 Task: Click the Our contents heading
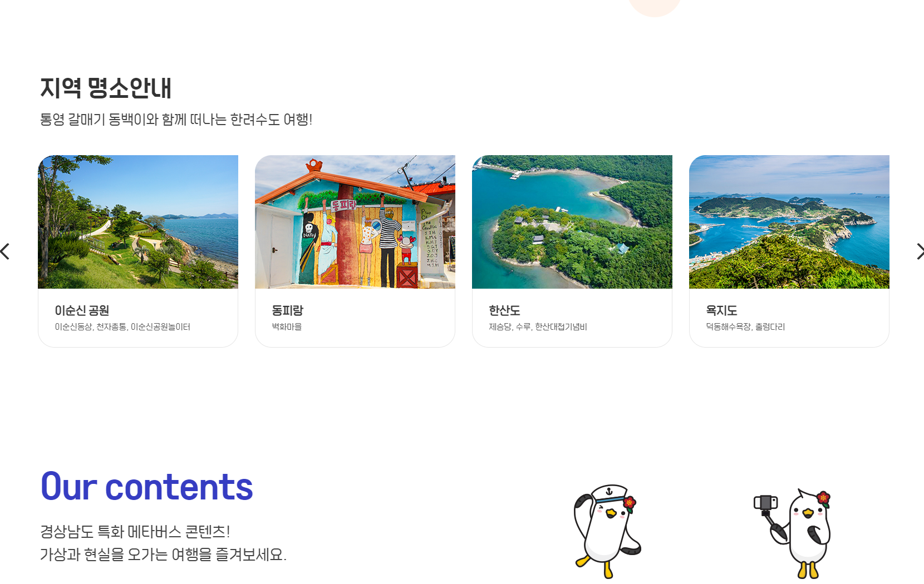[147, 487]
